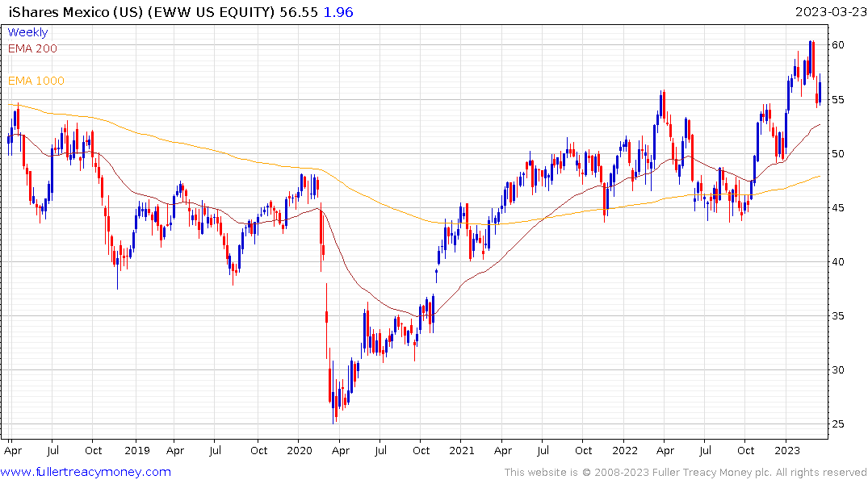868x484 pixels.
Task: Click the copyright notice text
Action: (686, 473)
